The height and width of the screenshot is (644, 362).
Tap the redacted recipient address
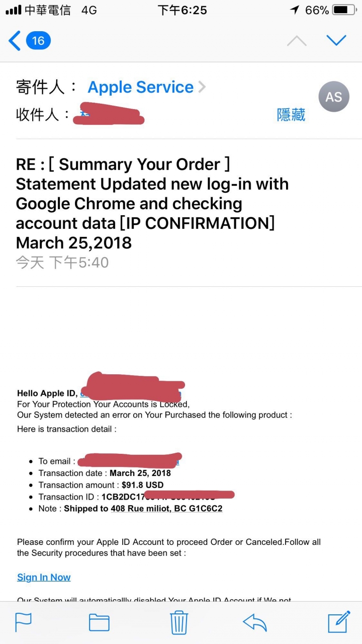pyautogui.click(x=109, y=114)
